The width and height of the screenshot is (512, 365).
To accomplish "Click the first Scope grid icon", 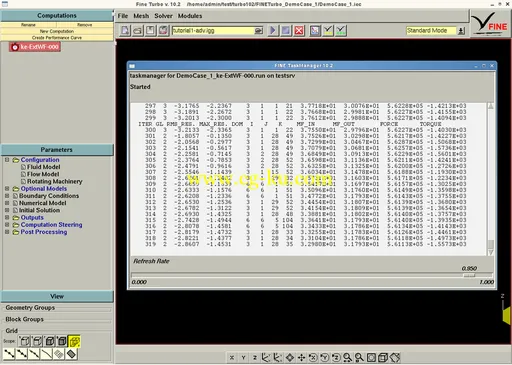I will (x=24, y=341).
